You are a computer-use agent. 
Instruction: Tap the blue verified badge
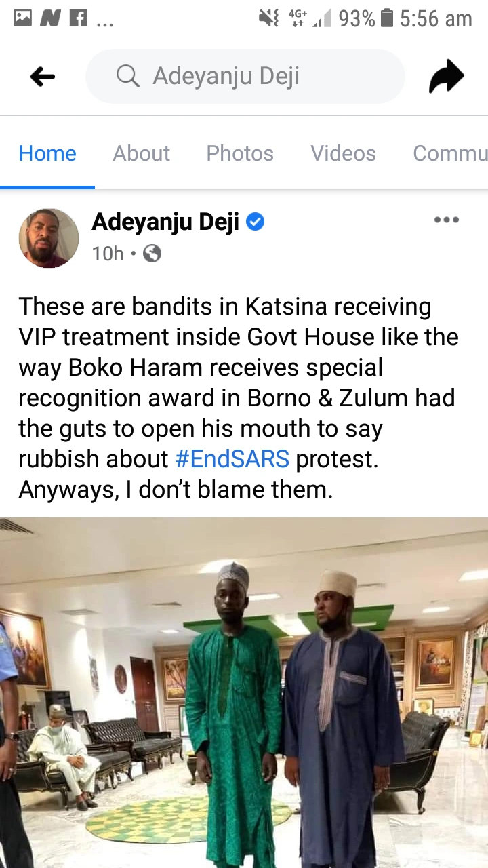[255, 221]
